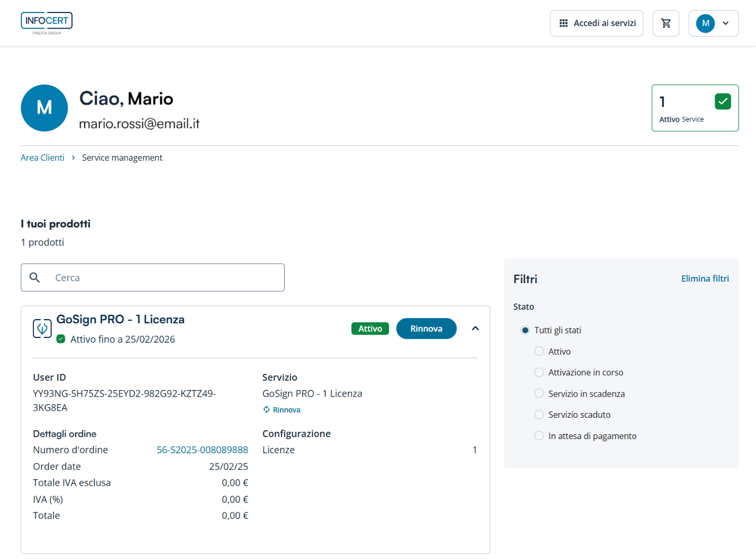The height and width of the screenshot is (559, 756).
Task: Open the shopping cart
Action: (666, 23)
